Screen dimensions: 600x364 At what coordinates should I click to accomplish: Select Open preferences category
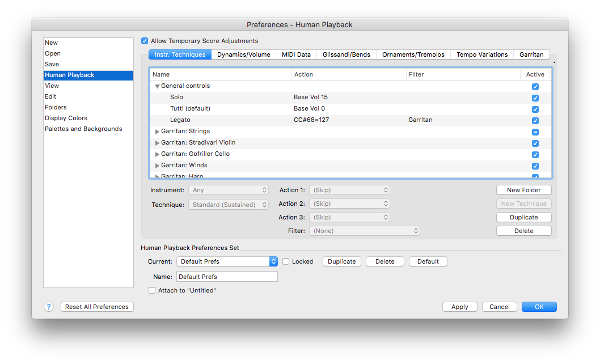tap(88, 54)
